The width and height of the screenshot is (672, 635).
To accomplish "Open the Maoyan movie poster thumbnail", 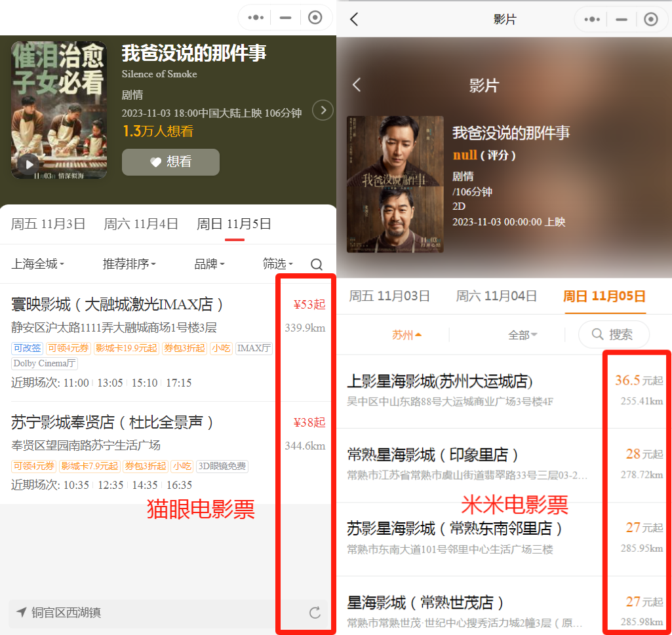I will pos(59,110).
